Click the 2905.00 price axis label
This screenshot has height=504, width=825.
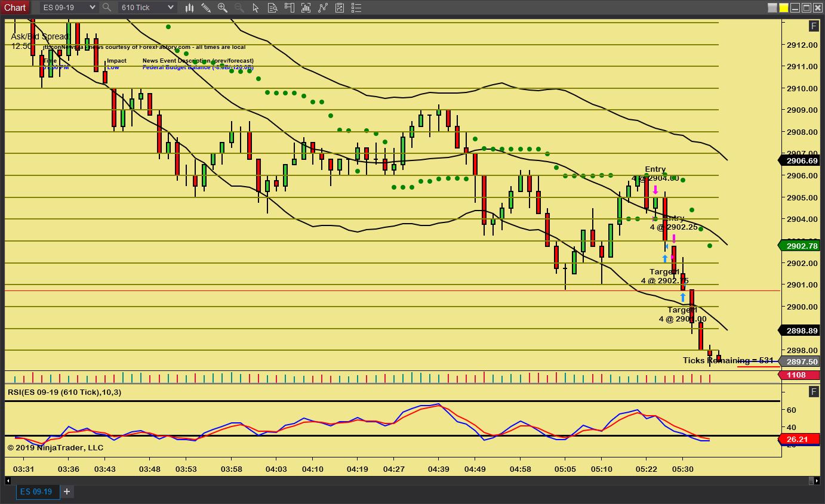802,197
